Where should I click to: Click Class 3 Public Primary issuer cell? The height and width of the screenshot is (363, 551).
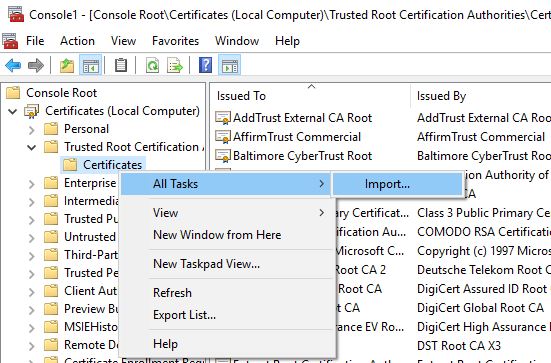tap(484, 213)
